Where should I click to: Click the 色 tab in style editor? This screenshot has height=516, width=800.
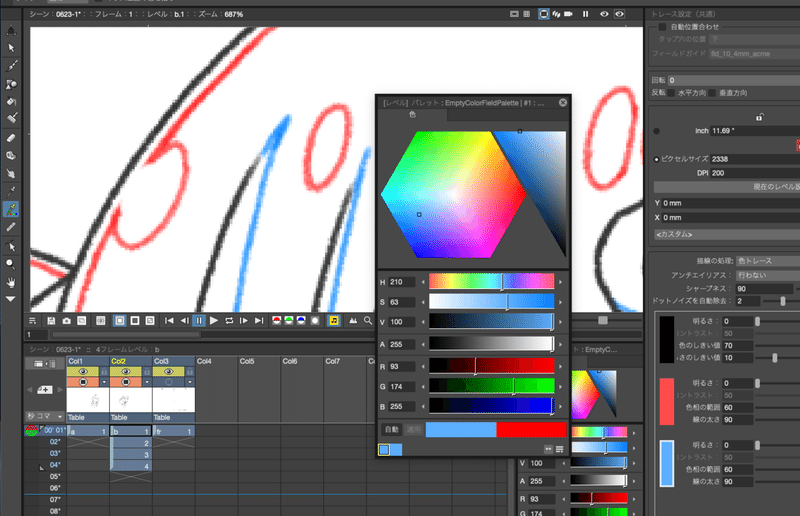tap(412, 115)
